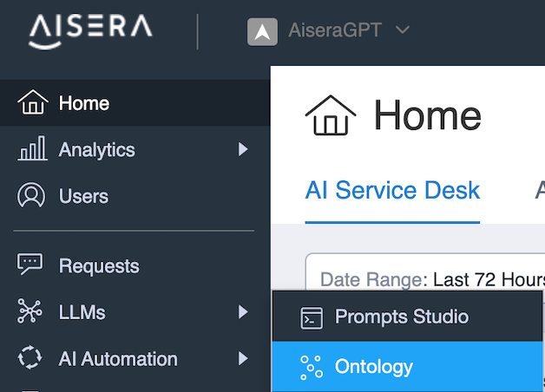Click the AiseraGPT arrow app icon
This screenshot has height=392, width=545.
[262, 32]
